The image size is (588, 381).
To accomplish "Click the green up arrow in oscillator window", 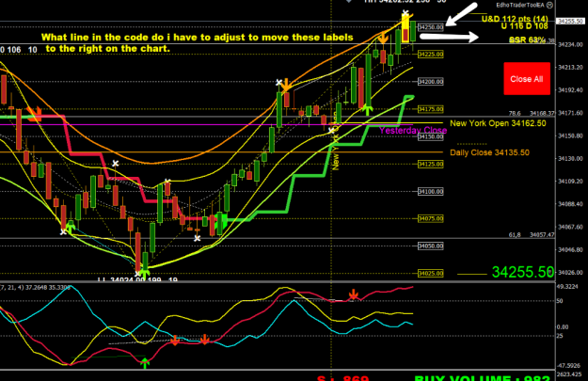I will click(145, 363).
